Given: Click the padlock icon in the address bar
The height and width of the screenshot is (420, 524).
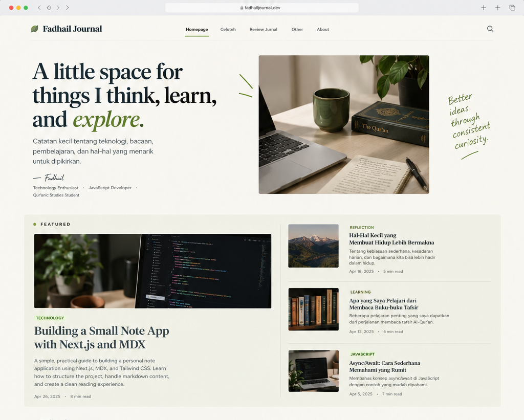Looking at the screenshot, I should [x=242, y=8].
